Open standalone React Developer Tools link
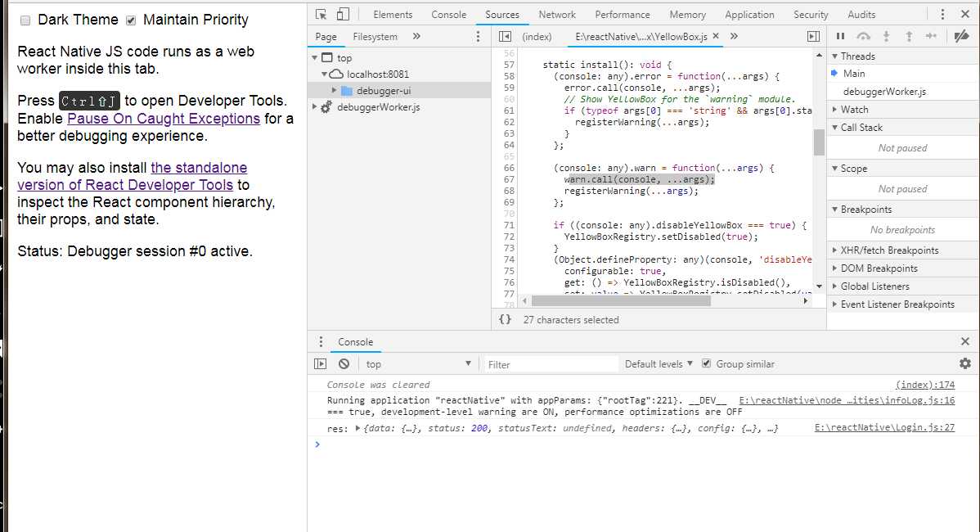The width and height of the screenshot is (980, 532). (x=133, y=176)
